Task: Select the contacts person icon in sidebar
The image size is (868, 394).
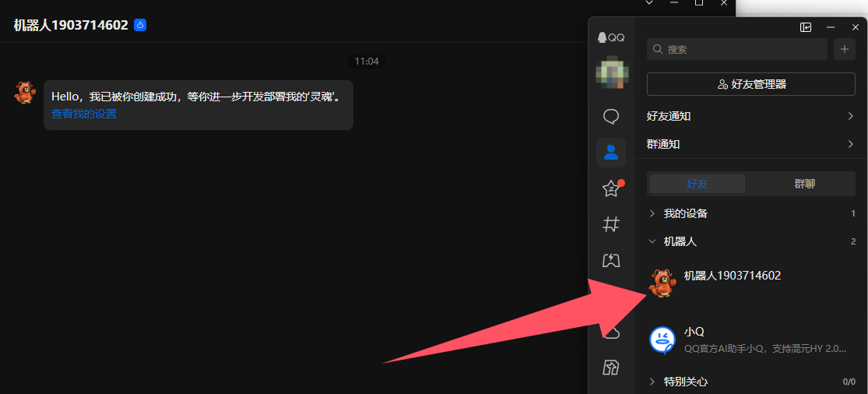Action: coord(610,152)
